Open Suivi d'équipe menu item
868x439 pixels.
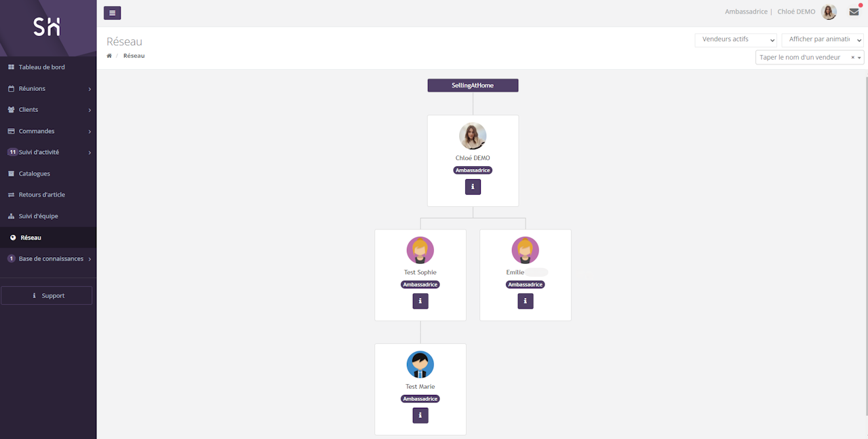[x=38, y=216]
